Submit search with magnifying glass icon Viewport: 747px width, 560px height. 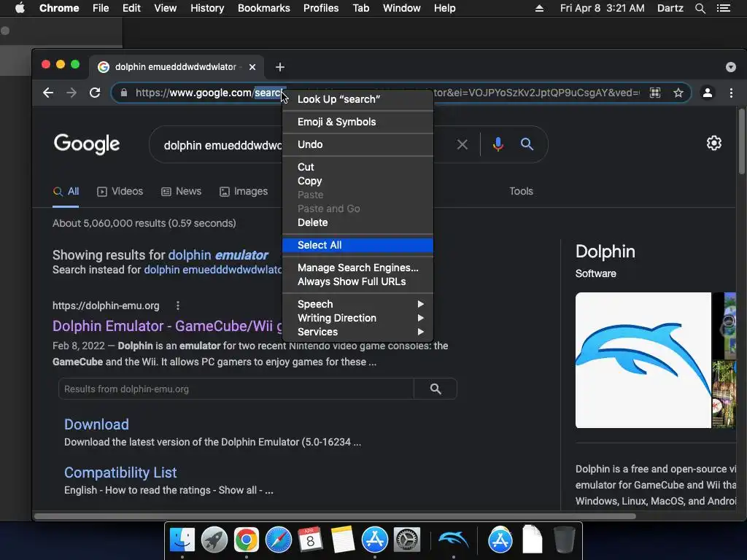coord(527,144)
